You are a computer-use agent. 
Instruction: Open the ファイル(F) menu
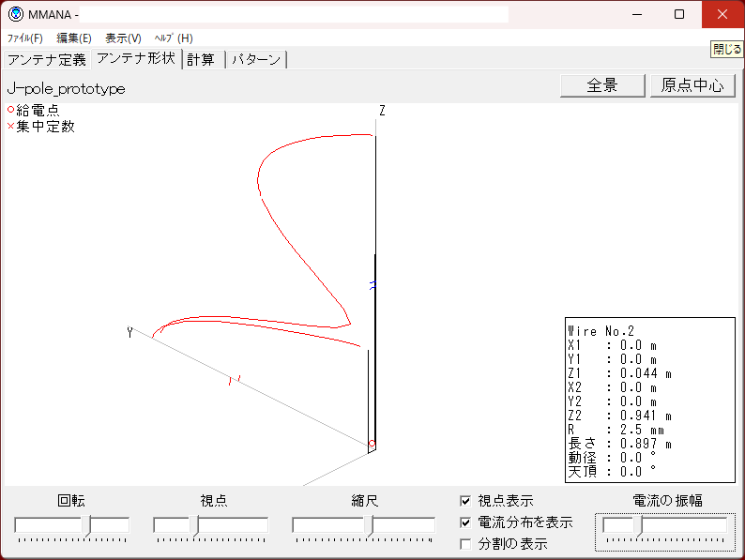[25, 38]
